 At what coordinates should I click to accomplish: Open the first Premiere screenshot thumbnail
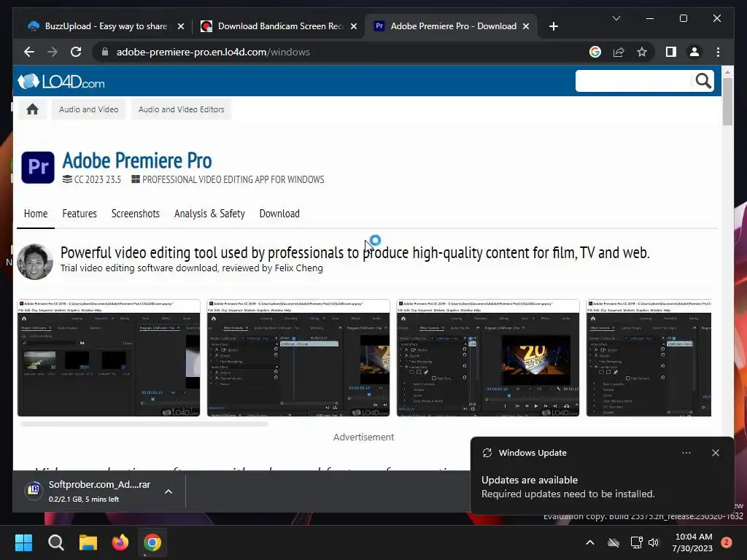(109, 357)
